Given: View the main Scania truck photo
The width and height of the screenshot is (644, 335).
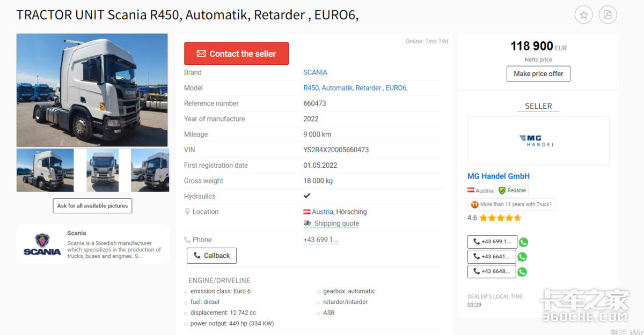Looking at the screenshot, I should [92, 90].
